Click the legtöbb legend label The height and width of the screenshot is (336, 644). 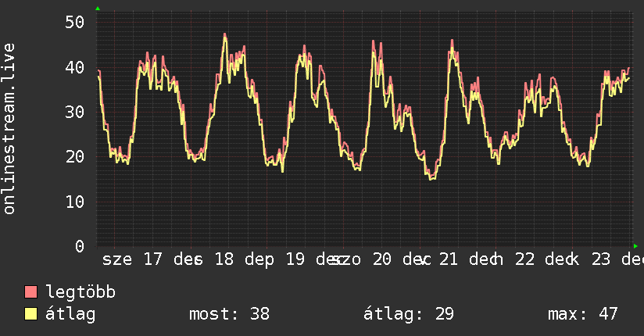(80, 292)
